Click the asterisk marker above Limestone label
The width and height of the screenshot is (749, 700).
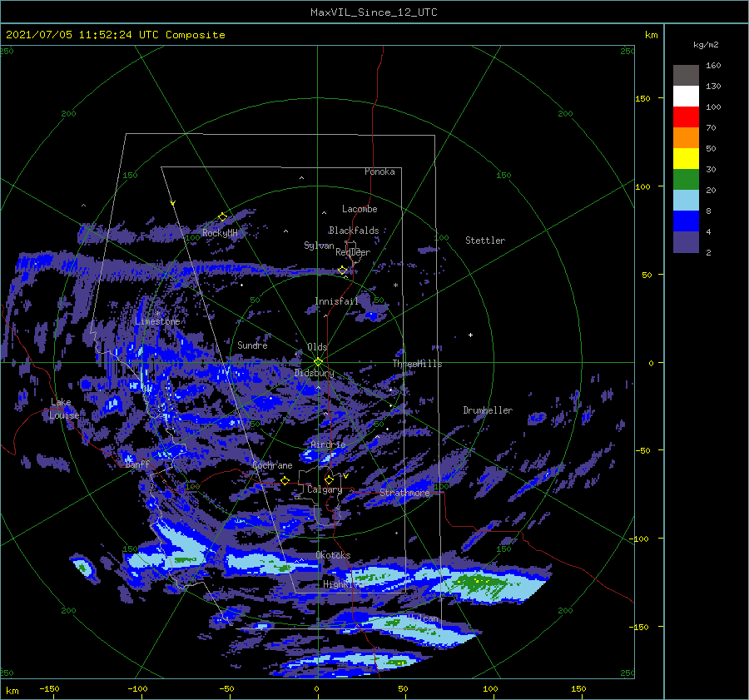157,313
